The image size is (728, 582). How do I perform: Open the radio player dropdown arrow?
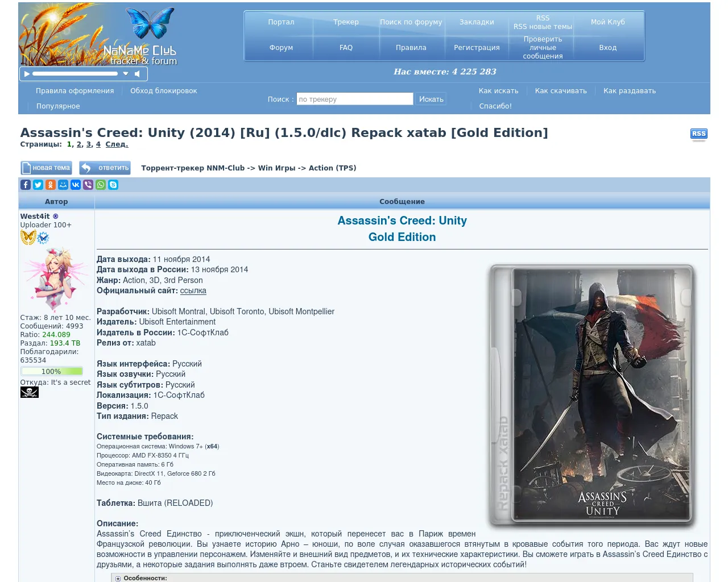pos(126,74)
